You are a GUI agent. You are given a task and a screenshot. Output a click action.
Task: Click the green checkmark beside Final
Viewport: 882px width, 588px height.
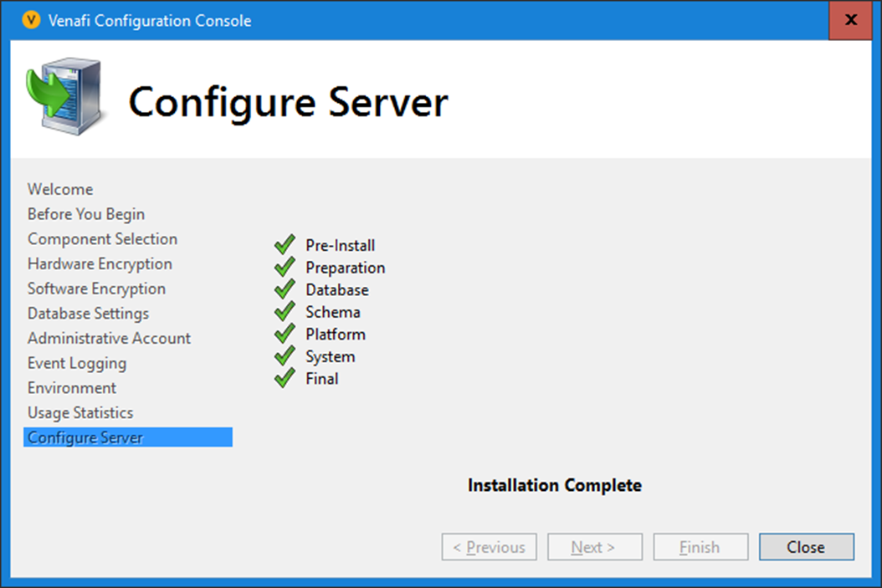coord(285,378)
